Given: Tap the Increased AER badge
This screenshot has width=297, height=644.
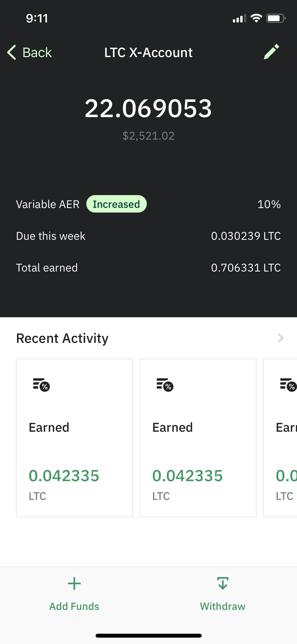Looking at the screenshot, I should pyautogui.click(x=116, y=204).
